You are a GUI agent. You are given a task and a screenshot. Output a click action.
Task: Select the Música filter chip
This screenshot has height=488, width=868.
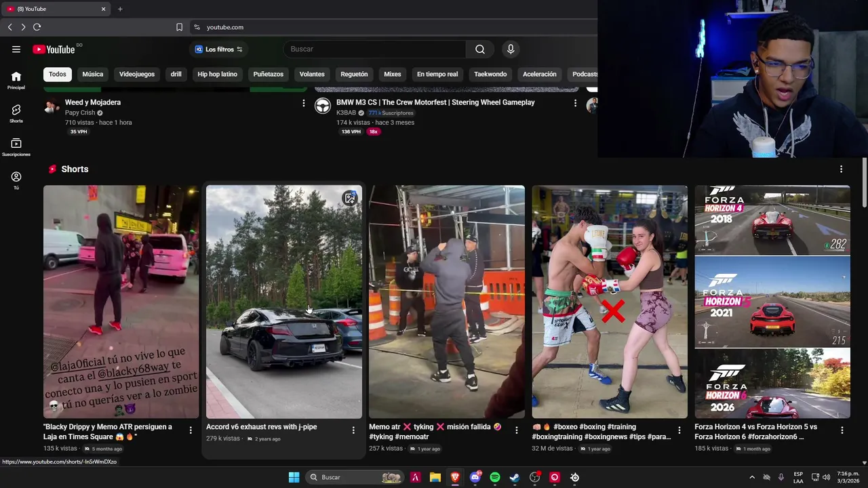pos(93,74)
